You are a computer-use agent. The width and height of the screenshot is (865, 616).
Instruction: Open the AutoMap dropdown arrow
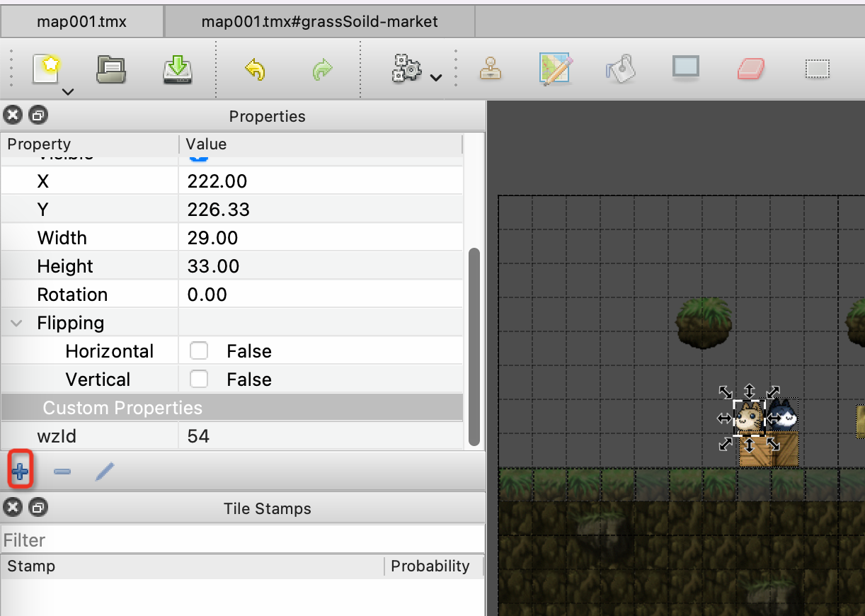coord(436,78)
